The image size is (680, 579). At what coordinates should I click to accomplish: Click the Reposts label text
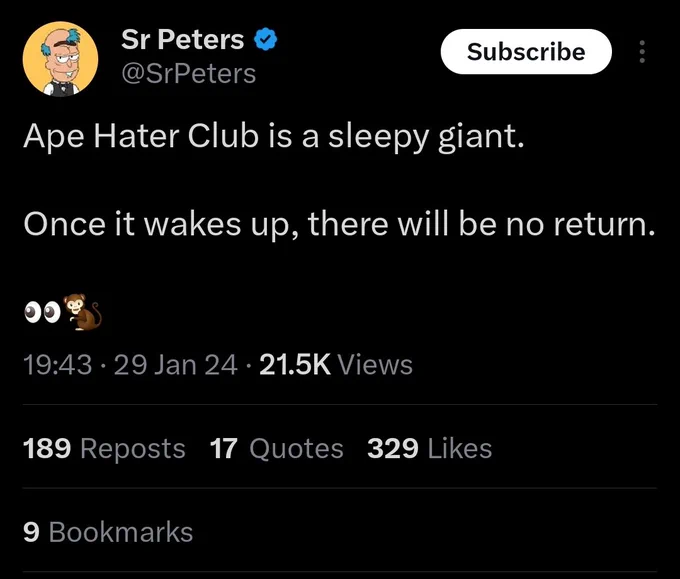[133, 448]
